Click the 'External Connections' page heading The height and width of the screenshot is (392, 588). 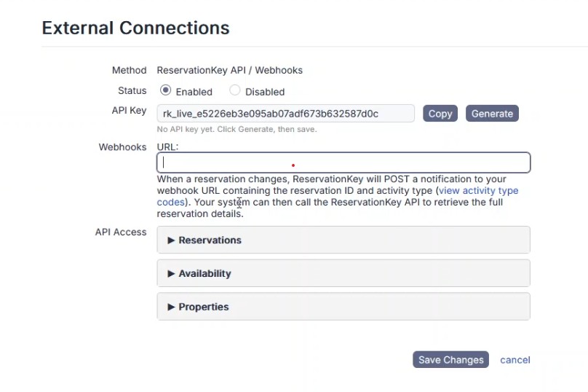click(x=135, y=28)
